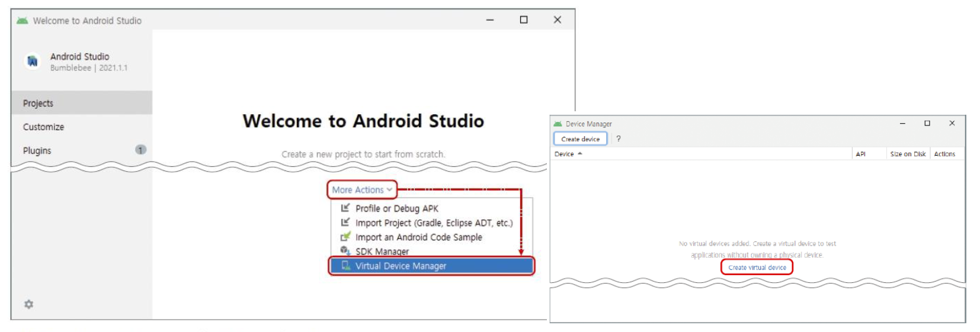Open SDK Manager from the menu
Viewport: 980px width, 332px height.
point(432,251)
